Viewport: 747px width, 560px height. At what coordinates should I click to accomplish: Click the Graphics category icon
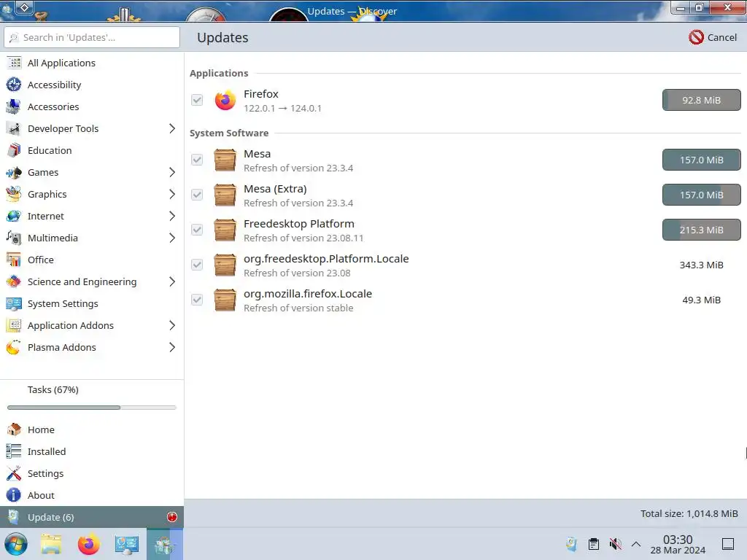14,194
